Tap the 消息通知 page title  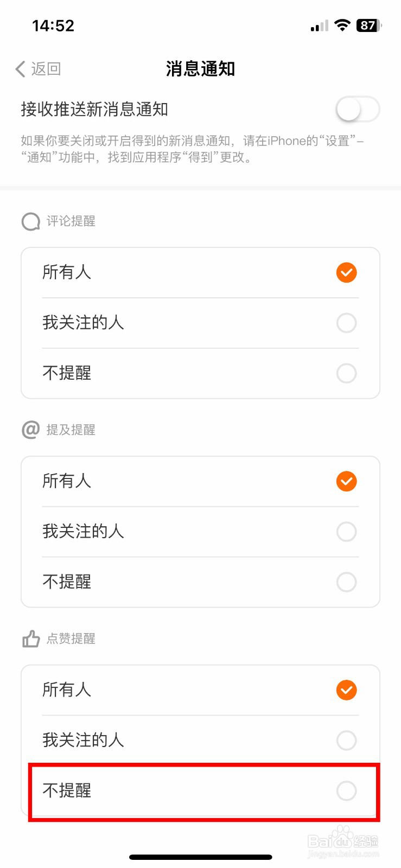pos(200,69)
